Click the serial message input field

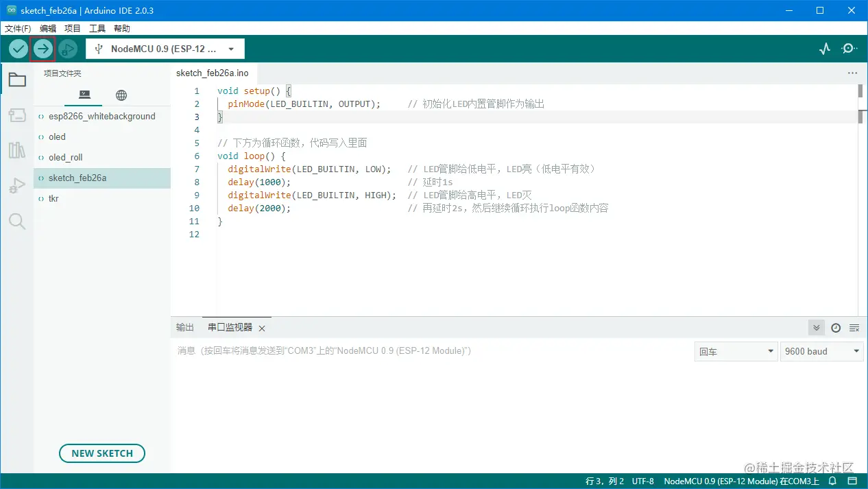point(432,351)
